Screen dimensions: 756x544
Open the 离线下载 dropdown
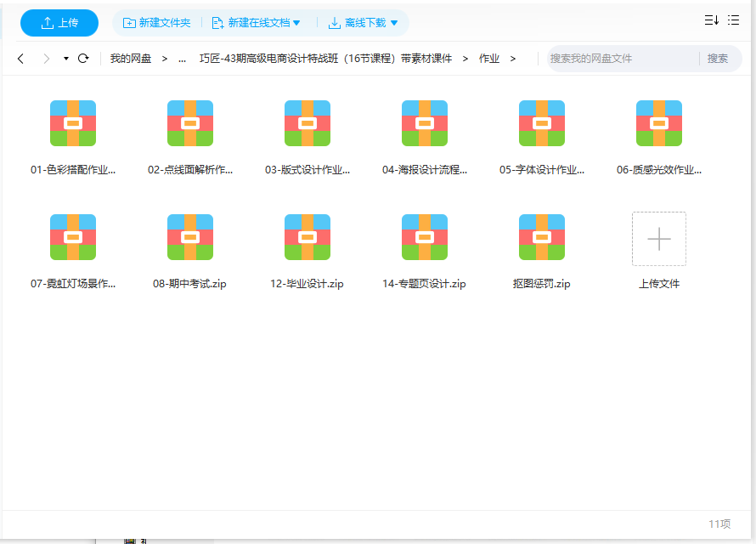coord(363,23)
